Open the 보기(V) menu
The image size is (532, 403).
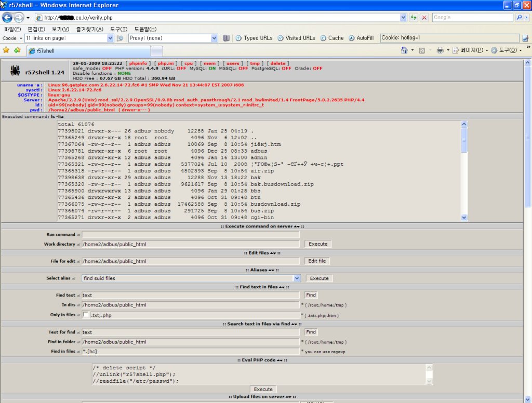(60, 29)
